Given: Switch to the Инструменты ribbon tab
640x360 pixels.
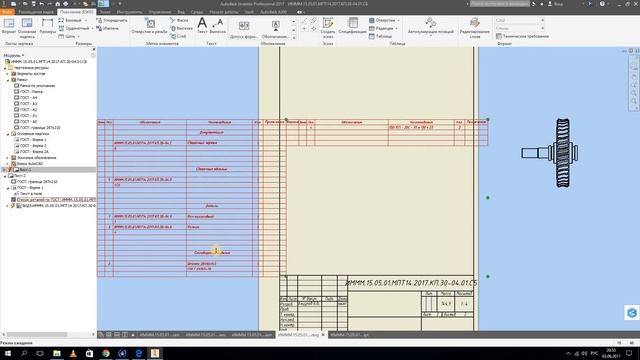Looking at the screenshot, I should coord(129,12).
